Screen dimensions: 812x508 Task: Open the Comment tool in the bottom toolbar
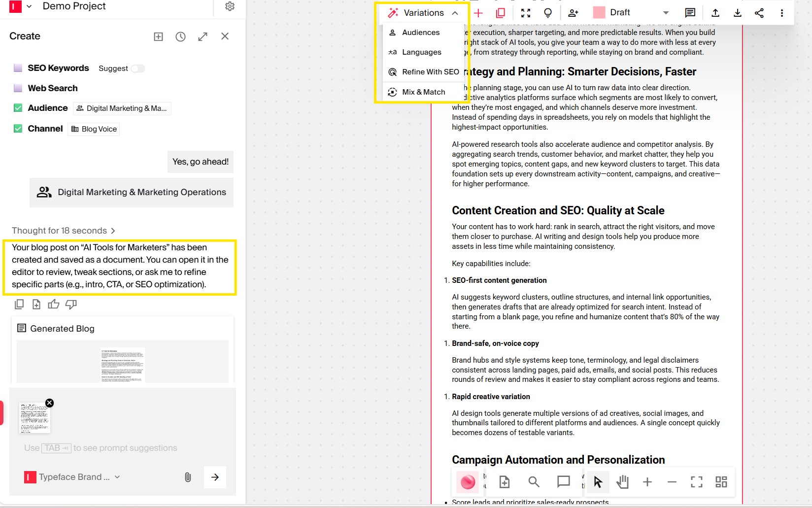[563, 482]
